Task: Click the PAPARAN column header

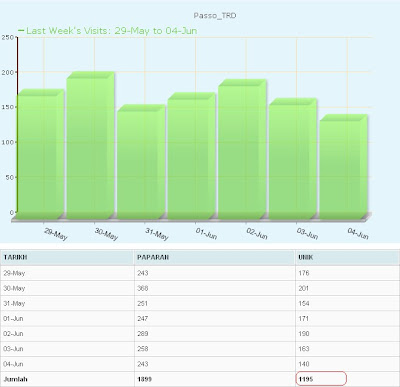Action: [153, 257]
